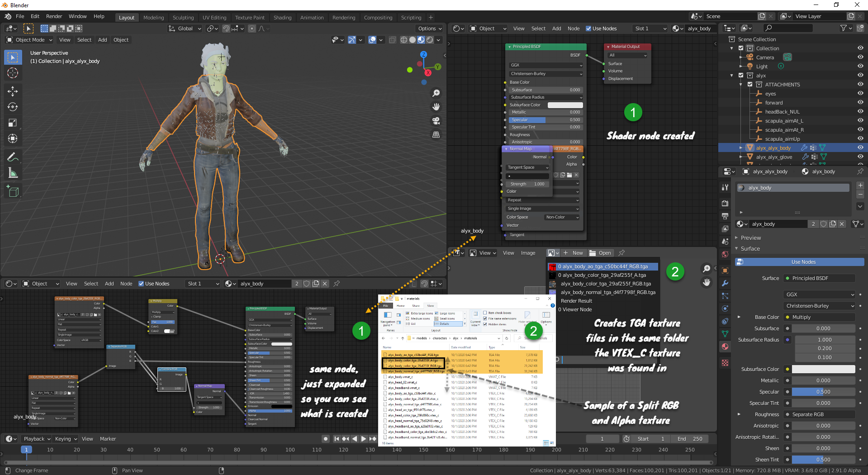Open the Non-Color color space dropdown

coord(562,217)
